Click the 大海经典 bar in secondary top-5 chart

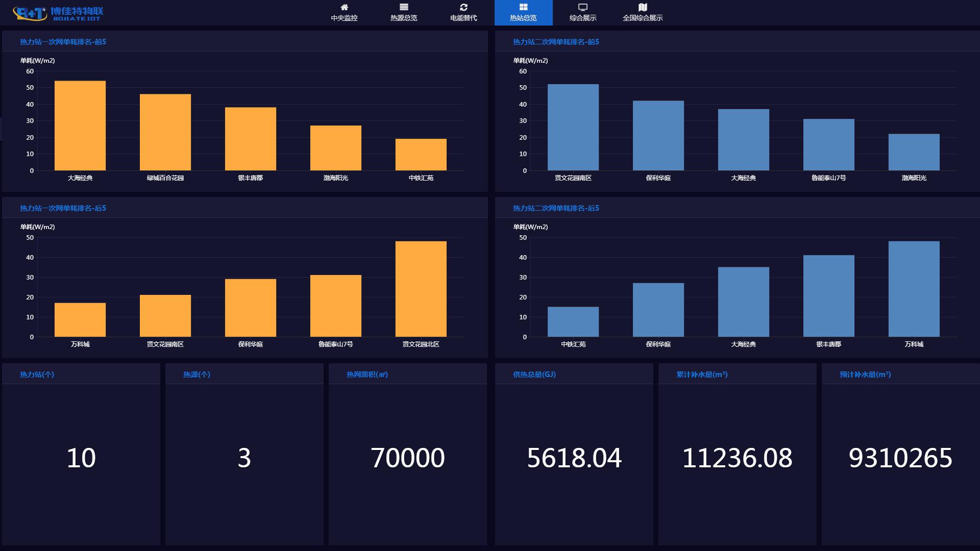(x=744, y=140)
